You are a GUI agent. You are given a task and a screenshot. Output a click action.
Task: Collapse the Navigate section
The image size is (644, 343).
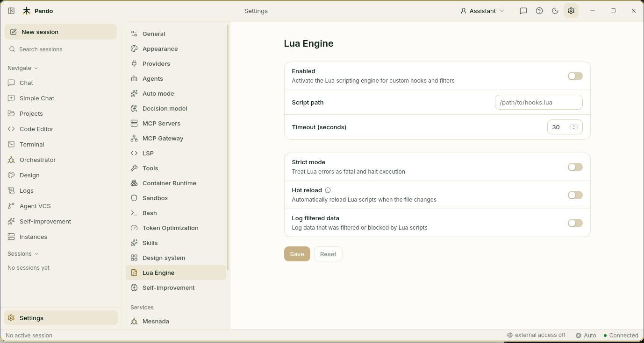coord(23,68)
